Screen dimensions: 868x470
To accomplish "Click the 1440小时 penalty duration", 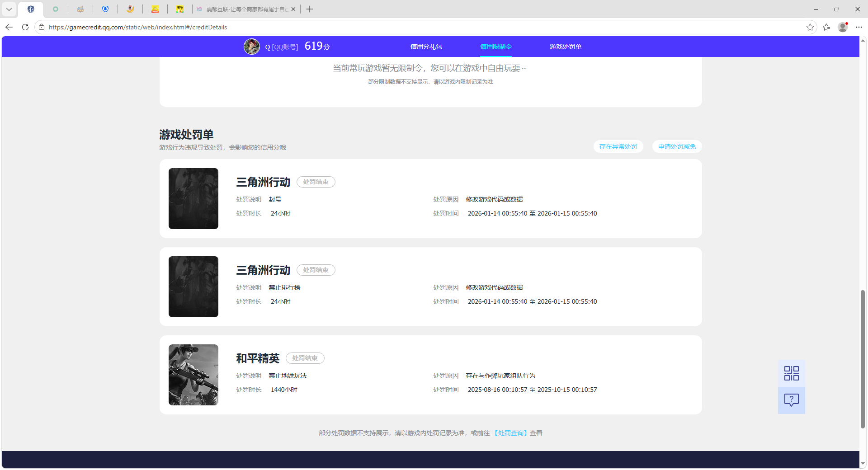I will 284,390.
